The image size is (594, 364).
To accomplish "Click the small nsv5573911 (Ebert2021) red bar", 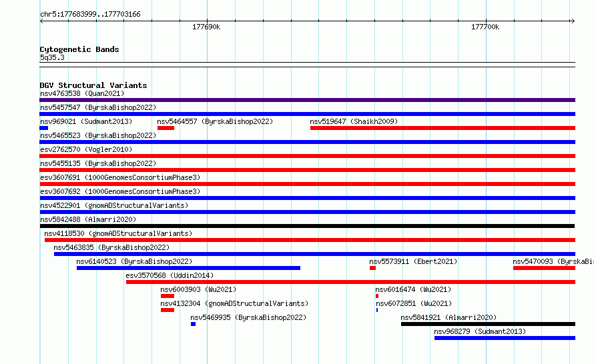I will coord(373,268).
